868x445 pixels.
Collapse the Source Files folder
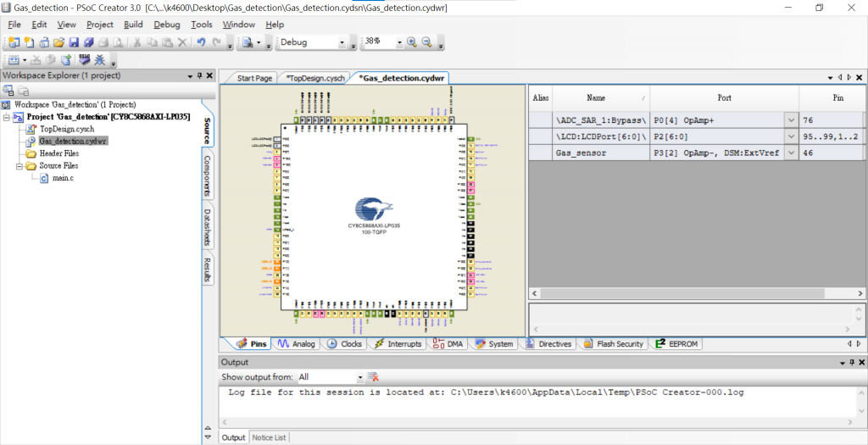[x=19, y=166]
